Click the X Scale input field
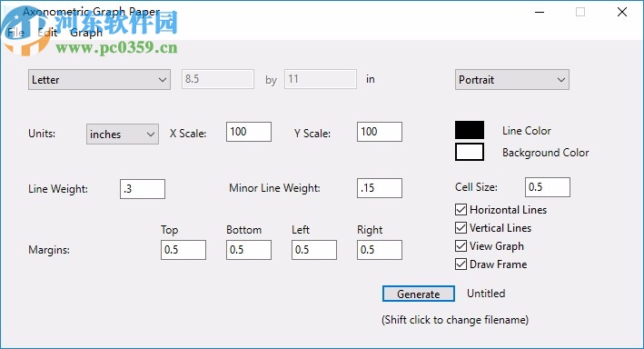This screenshot has width=644, height=349. (x=249, y=132)
